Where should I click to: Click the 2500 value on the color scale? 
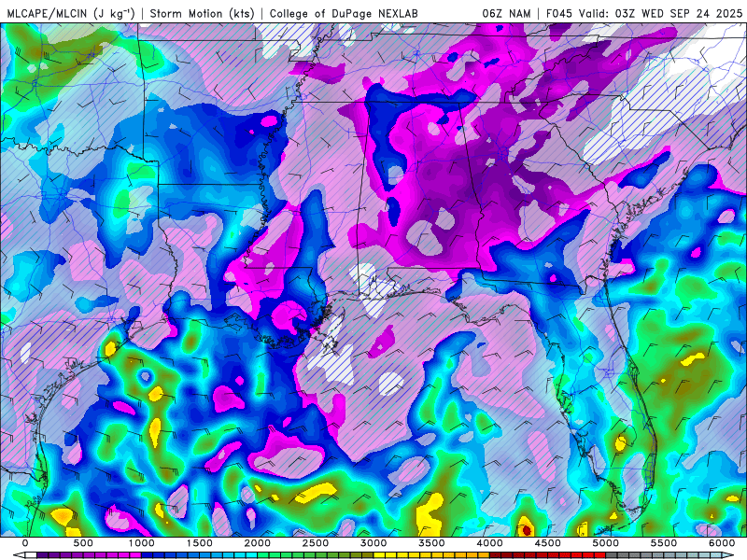coord(316,543)
